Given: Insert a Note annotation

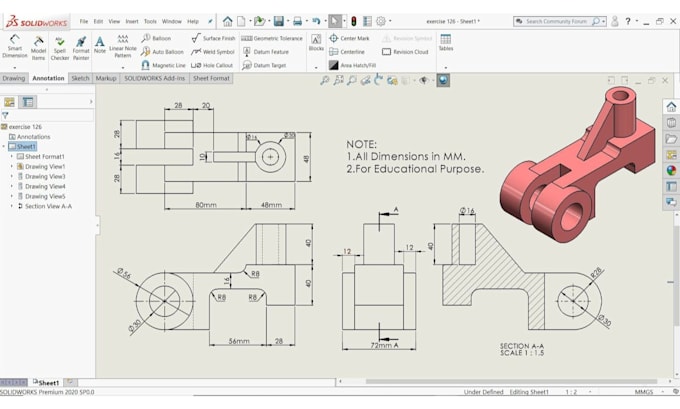Looking at the screenshot, I should coord(100,45).
